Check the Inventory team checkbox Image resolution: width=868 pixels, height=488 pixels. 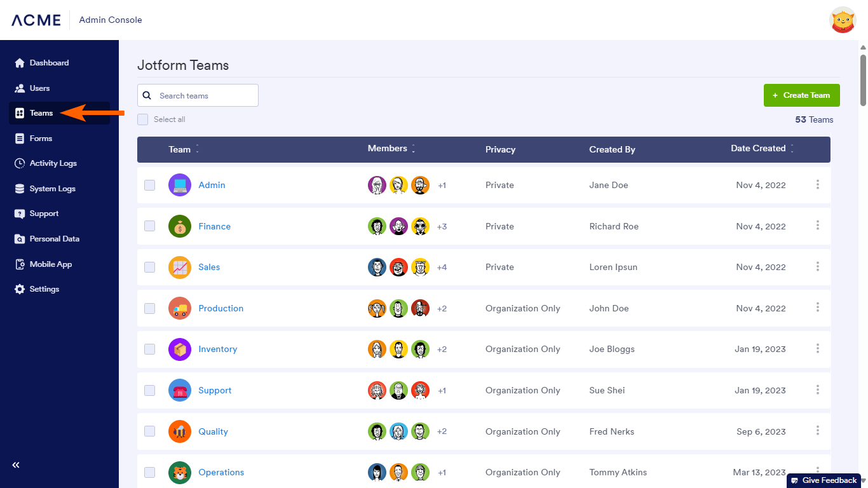click(x=150, y=349)
